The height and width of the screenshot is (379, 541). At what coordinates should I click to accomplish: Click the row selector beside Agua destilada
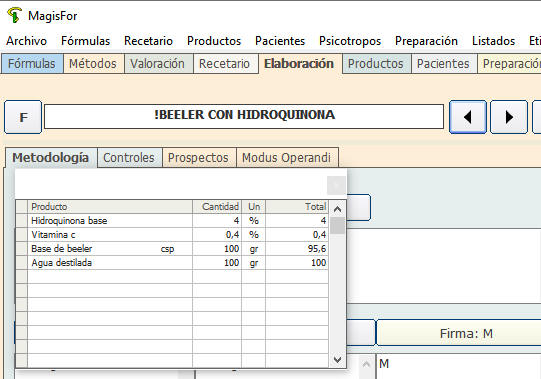click(22, 263)
